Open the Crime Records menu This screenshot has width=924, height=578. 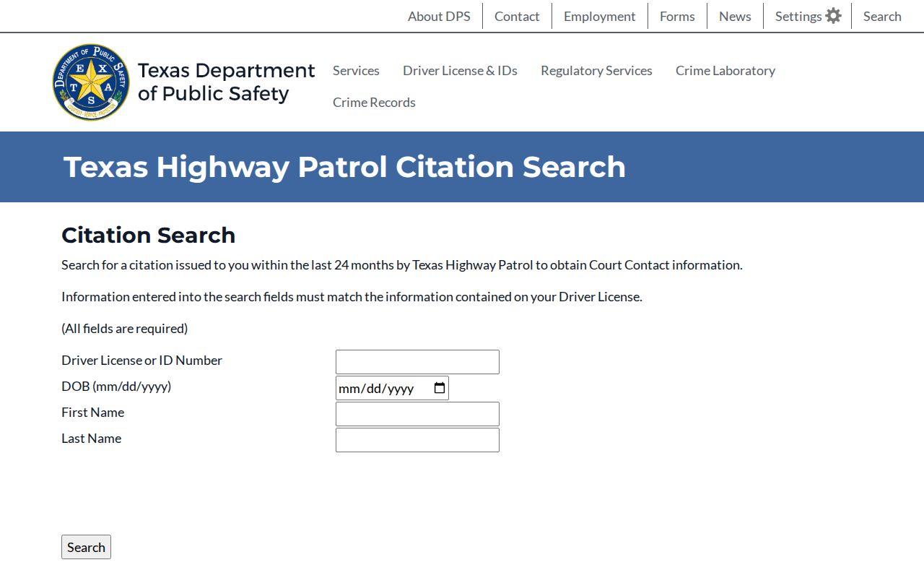pos(374,103)
